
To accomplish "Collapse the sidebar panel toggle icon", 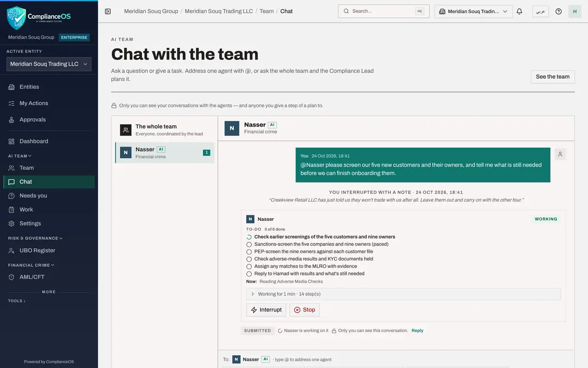I will point(108,11).
